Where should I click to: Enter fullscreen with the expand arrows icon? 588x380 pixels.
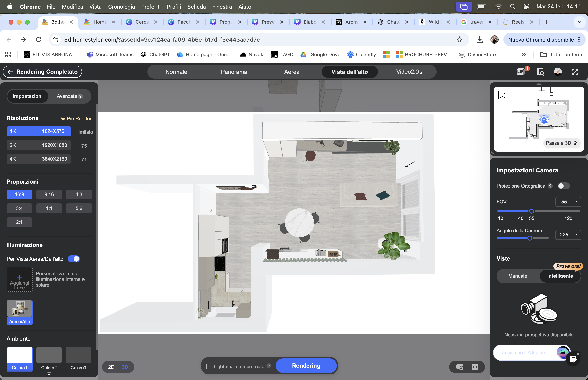(575, 72)
